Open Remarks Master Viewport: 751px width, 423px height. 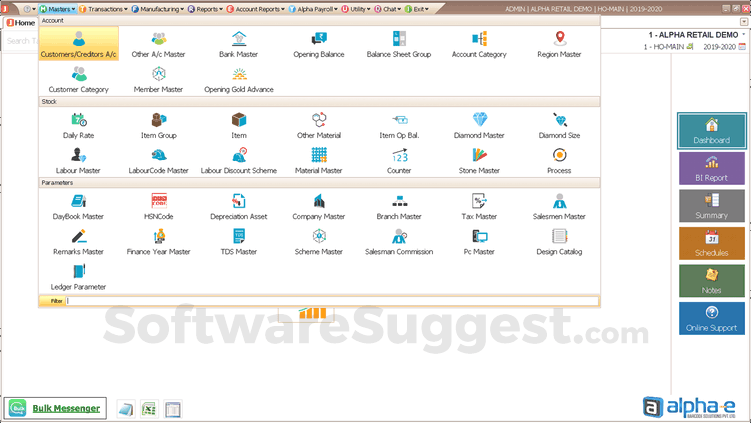point(79,242)
